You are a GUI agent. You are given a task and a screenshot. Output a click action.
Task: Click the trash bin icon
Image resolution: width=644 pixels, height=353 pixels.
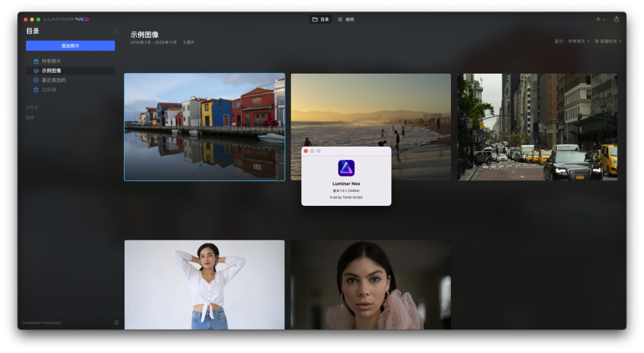click(36, 89)
